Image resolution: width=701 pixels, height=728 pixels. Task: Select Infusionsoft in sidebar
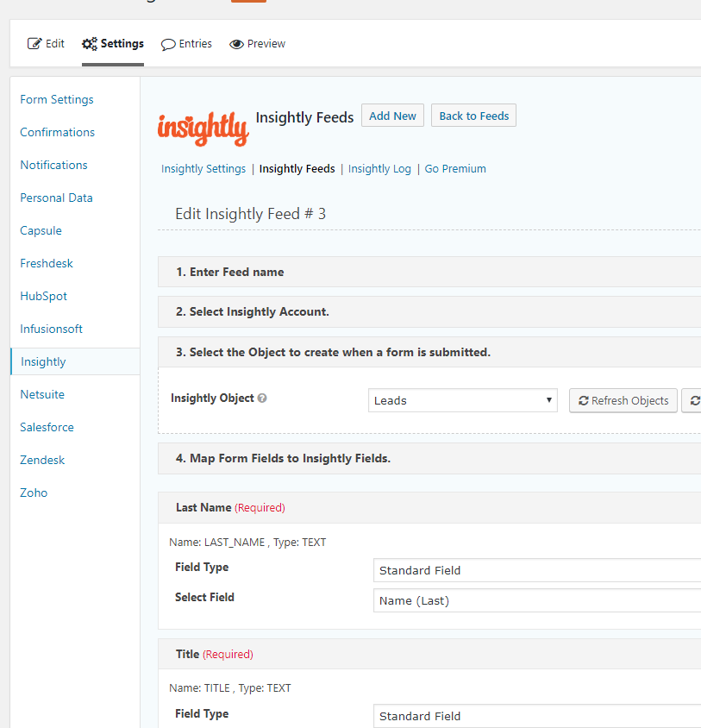click(x=51, y=329)
